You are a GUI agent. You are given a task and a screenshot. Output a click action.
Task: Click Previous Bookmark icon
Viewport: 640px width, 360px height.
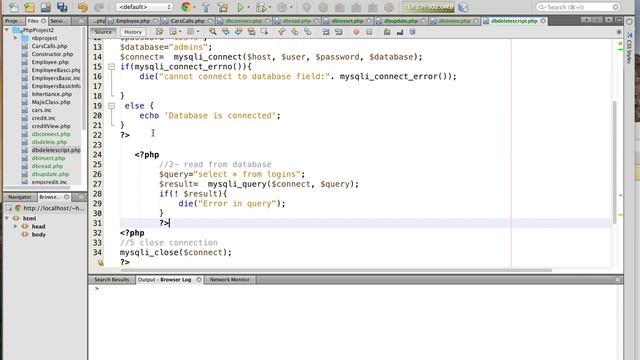(282, 32)
